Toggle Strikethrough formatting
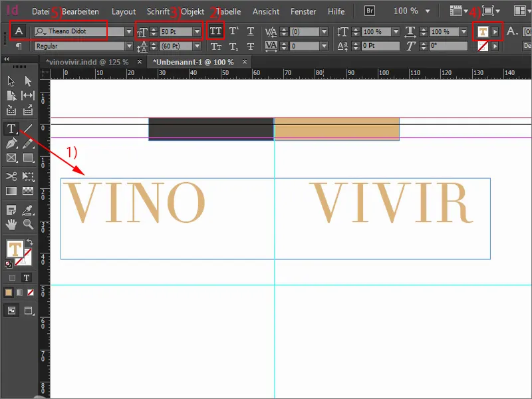 tap(251, 46)
